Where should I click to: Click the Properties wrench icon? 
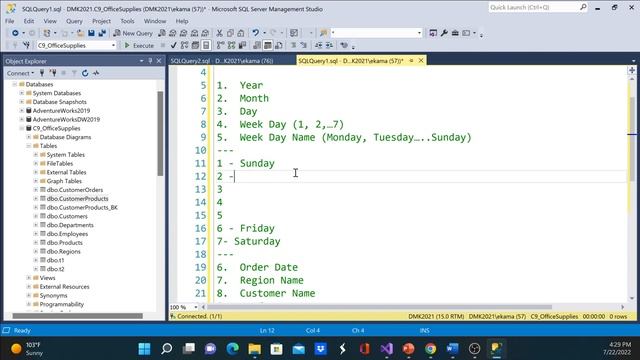tap(444, 33)
